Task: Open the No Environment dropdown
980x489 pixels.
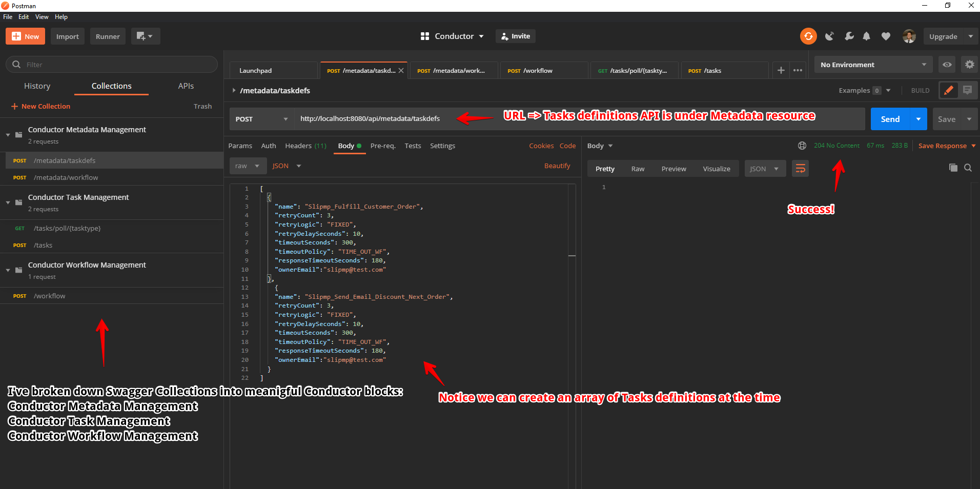Action: (873, 65)
